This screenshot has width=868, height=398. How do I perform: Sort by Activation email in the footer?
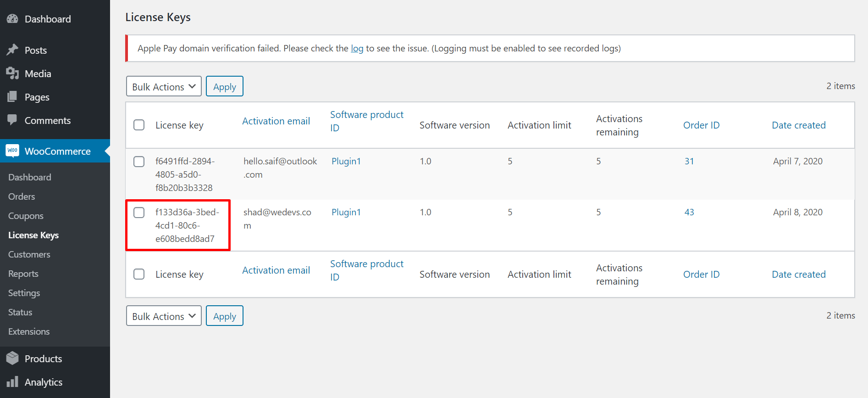point(276,270)
